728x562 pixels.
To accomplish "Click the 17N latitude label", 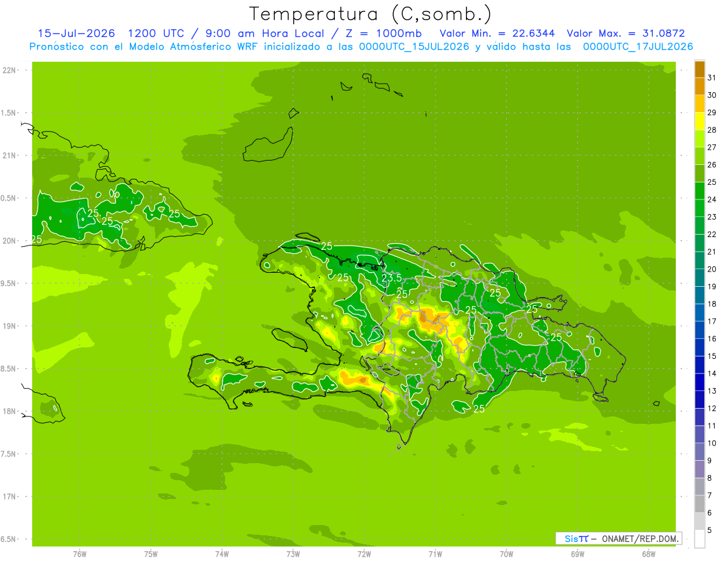I will pyautogui.click(x=10, y=497).
